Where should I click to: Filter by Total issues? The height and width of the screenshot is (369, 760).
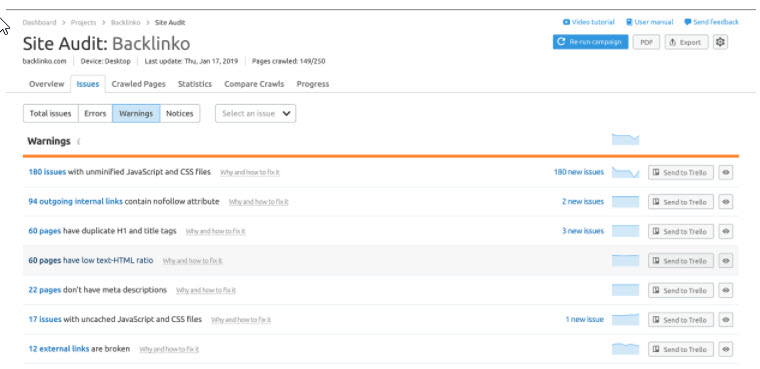[50, 113]
